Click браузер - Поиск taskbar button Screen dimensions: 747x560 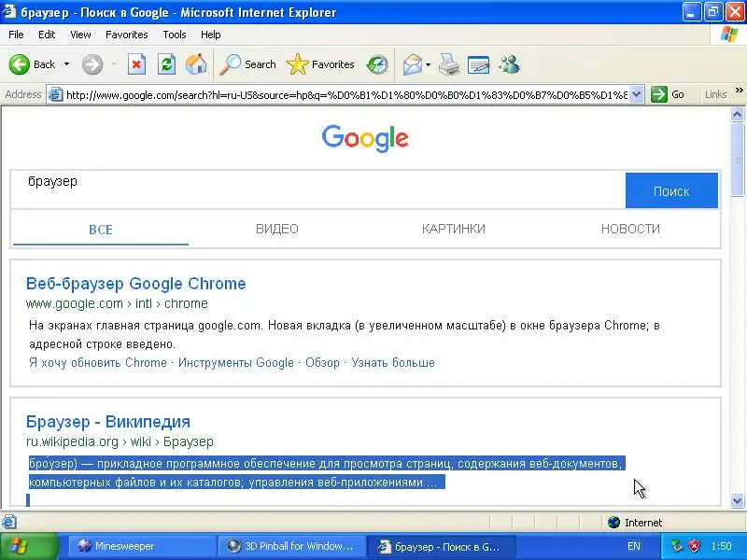tap(441, 546)
